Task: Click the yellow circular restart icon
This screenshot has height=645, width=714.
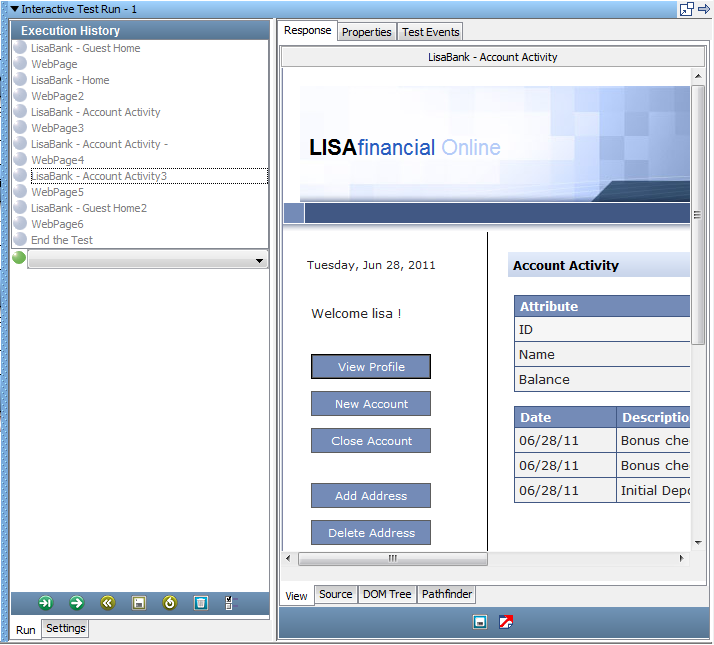Action: (x=169, y=603)
